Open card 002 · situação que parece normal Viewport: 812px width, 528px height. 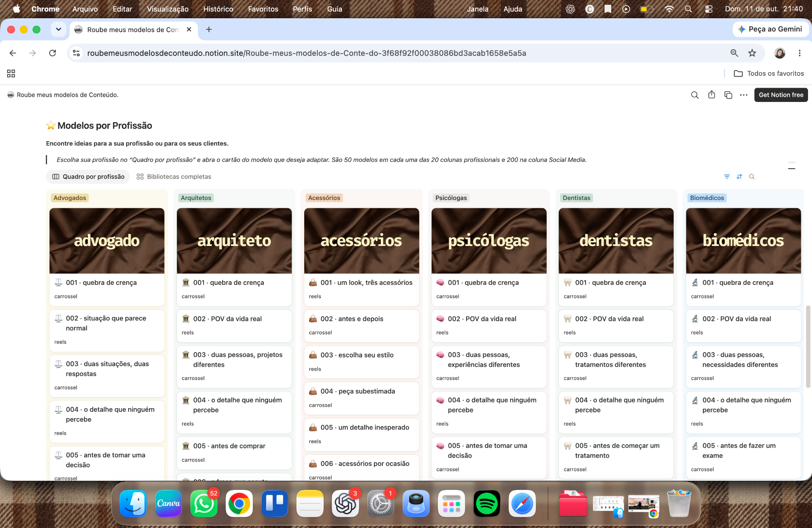(x=107, y=330)
